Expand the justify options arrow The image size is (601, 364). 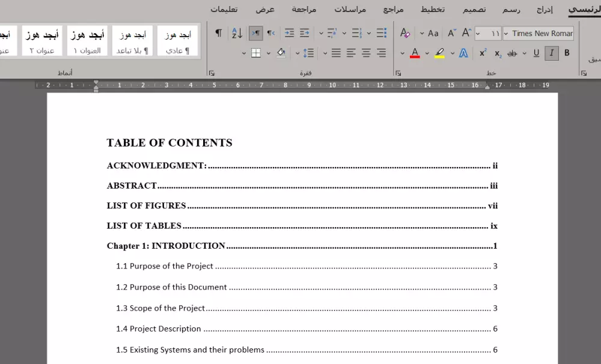[x=325, y=53]
